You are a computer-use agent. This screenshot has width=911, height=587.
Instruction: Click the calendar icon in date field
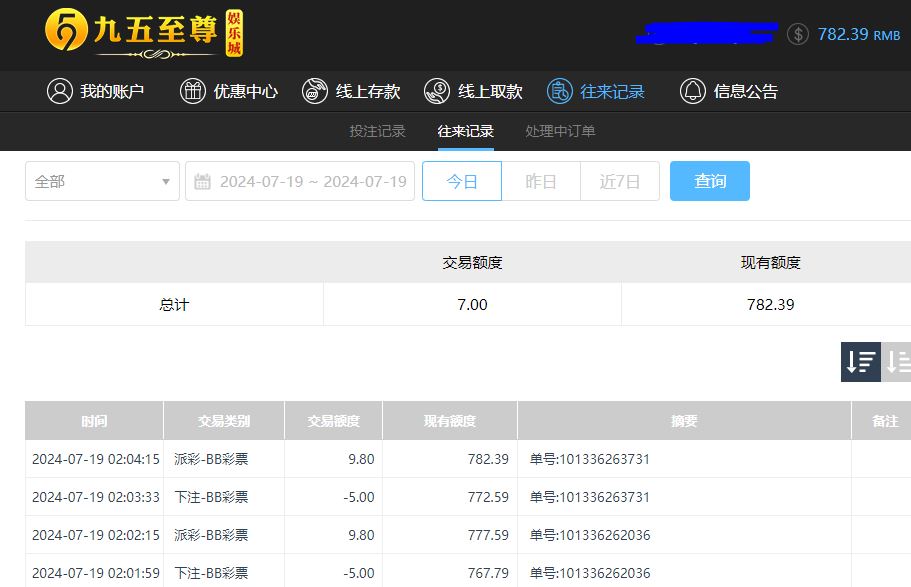click(202, 182)
